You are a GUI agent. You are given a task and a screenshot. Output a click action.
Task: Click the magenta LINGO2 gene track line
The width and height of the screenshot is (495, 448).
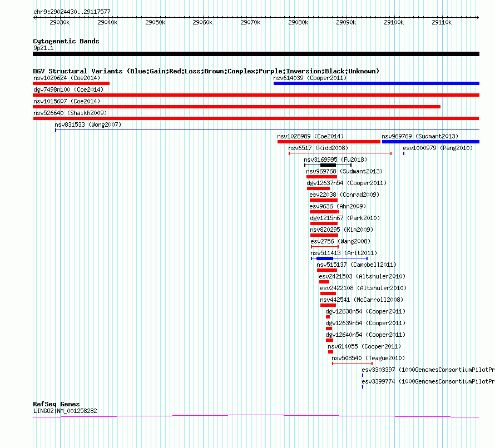point(256,416)
